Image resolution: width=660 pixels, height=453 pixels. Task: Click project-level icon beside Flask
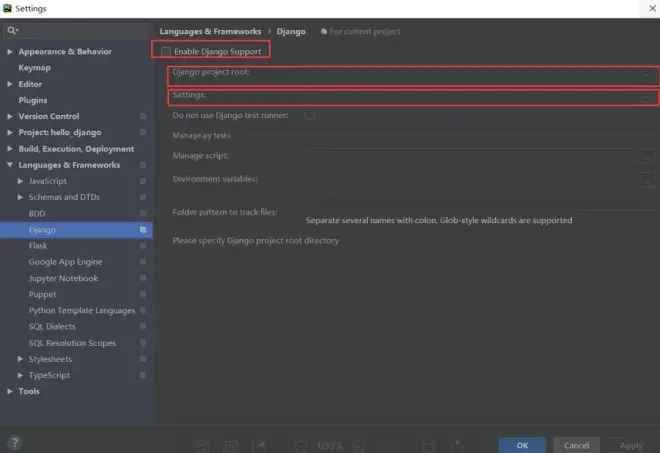143,246
